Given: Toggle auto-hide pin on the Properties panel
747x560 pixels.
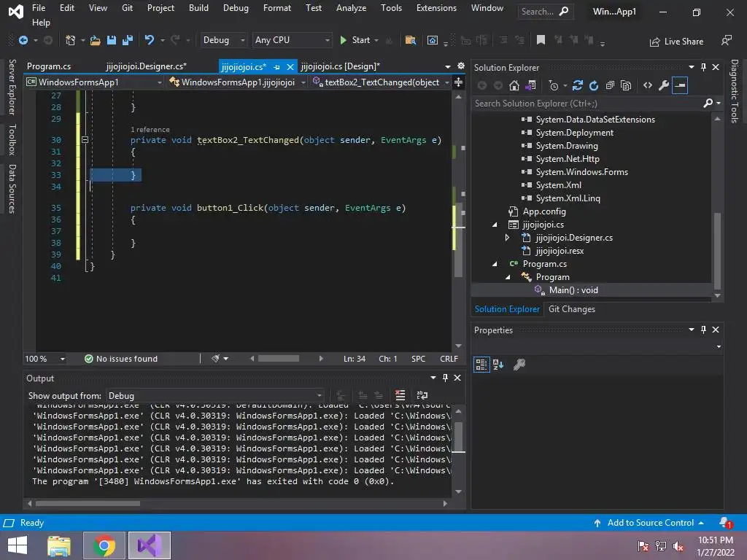Looking at the screenshot, I should 704,330.
